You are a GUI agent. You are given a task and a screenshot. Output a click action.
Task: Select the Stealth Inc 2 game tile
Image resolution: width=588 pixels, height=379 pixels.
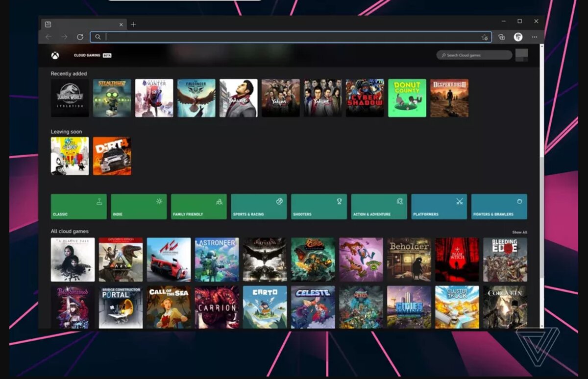[112, 98]
